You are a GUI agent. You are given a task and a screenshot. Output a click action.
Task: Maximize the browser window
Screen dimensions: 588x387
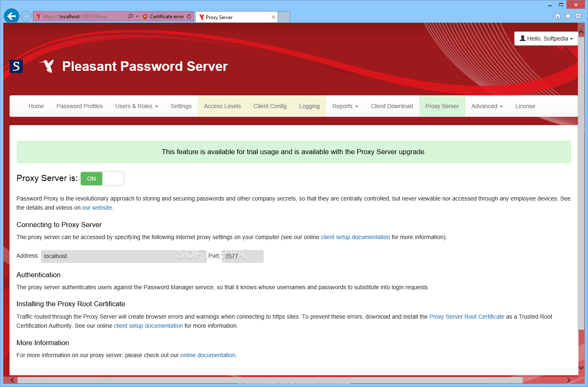(x=561, y=5)
